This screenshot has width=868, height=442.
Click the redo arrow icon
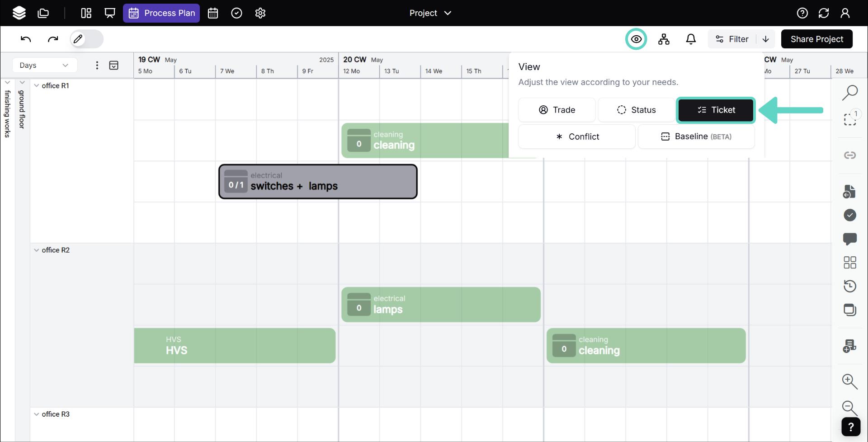tap(53, 39)
